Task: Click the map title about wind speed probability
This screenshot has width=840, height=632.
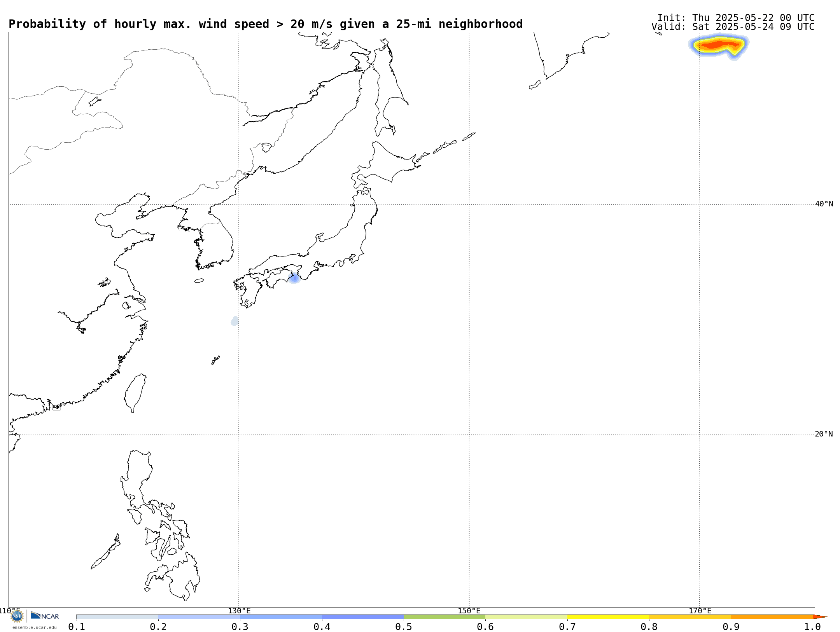Action: pos(266,24)
